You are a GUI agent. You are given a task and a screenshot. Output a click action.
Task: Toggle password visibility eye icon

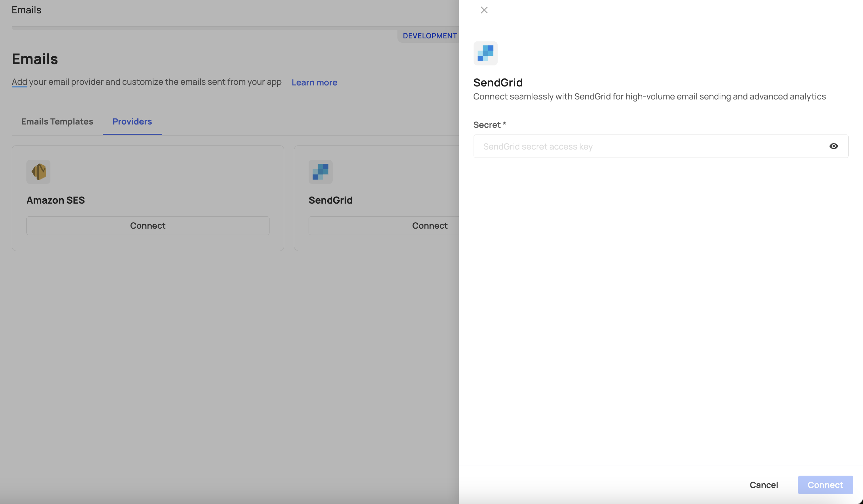[833, 146]
